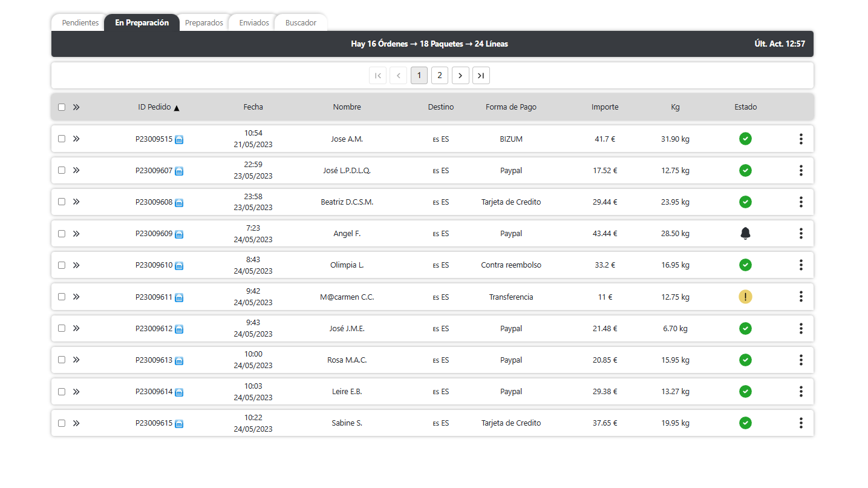Open the blue m icon for order P23009614
The width and height of the screenshot is (868, 488).
[179, 392]
